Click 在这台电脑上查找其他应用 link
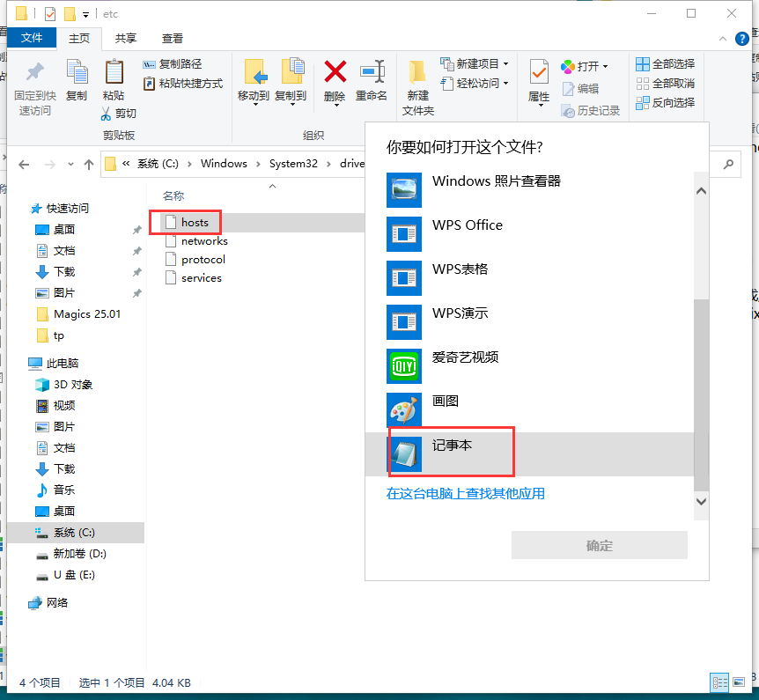This screenshot has height=700, width=759. 466,493
